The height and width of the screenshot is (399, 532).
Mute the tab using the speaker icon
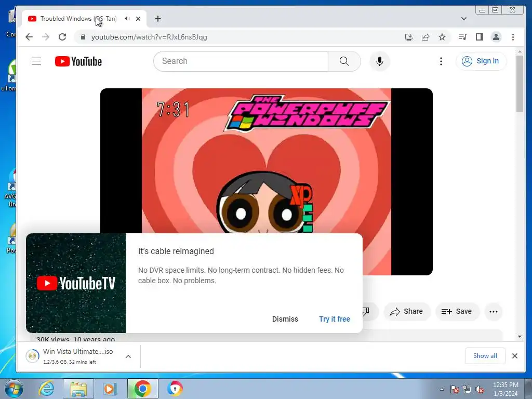[x=127, y=19]
